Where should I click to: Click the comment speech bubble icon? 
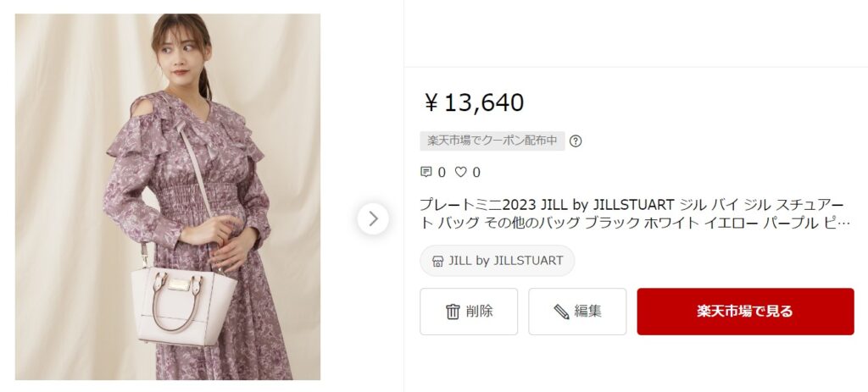(x=426, y=172)
